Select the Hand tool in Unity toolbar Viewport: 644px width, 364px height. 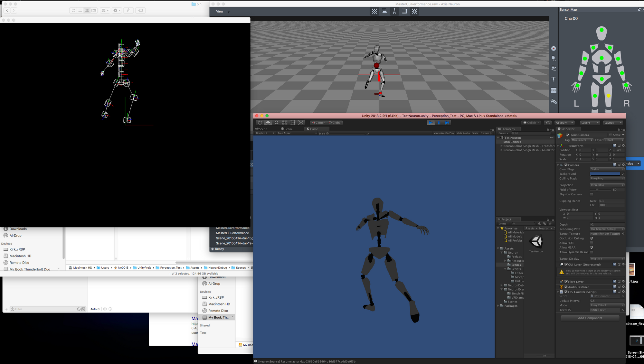(x=260, y=123)
